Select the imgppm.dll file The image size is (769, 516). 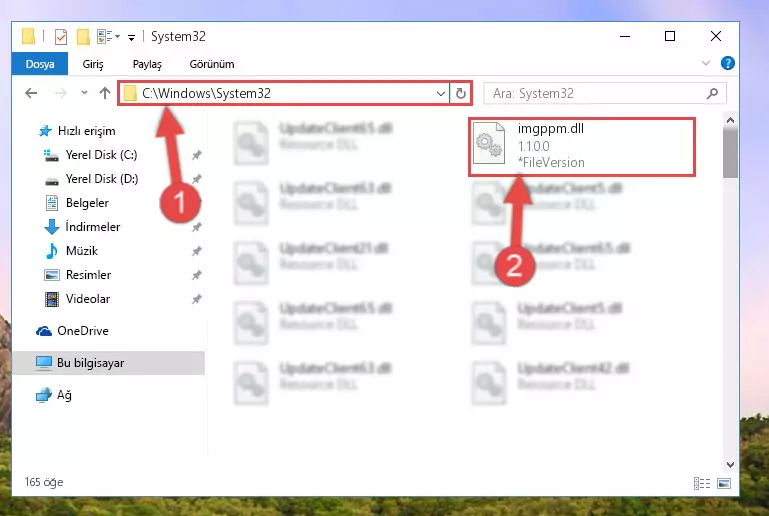(x=582, y=147)
